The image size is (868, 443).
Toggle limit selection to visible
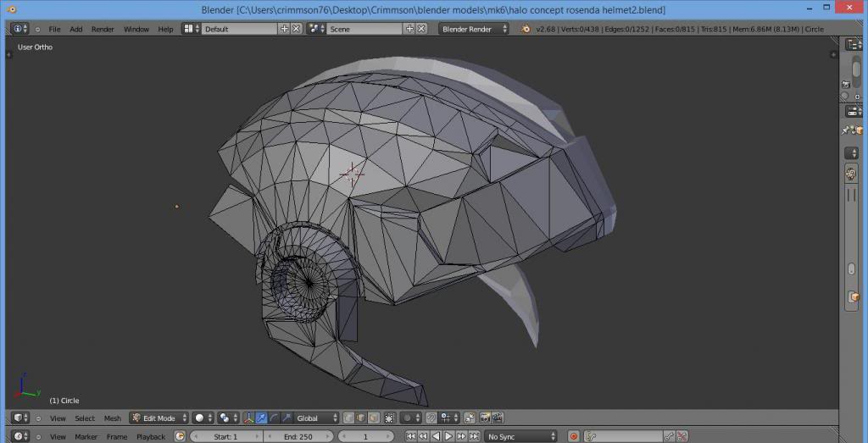coord(389,418)
